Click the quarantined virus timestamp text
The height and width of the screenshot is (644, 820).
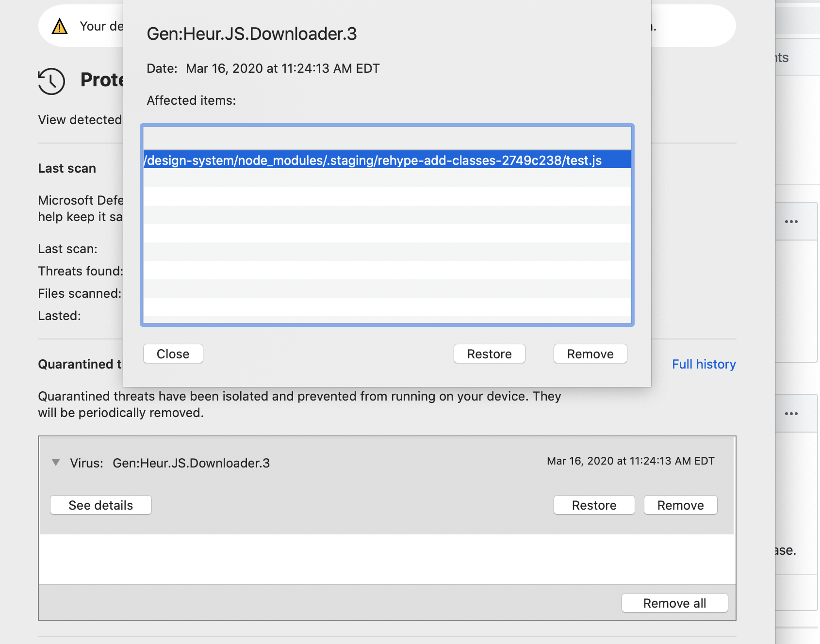click(631, 461)
